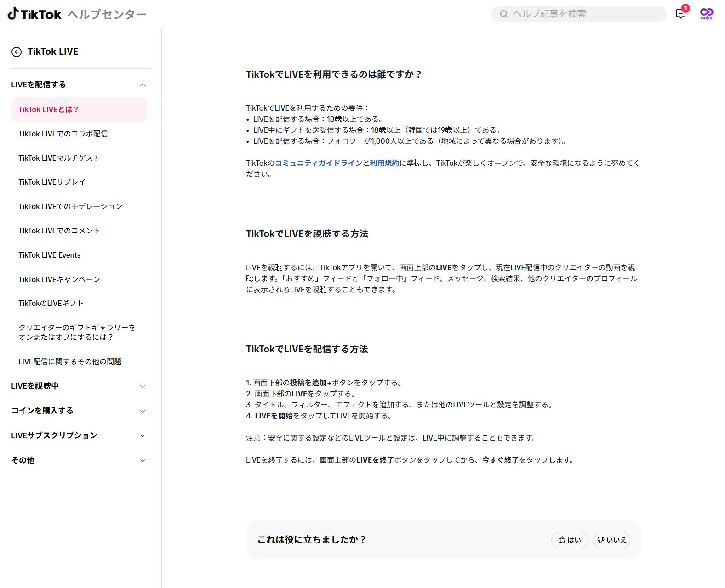Open LIVE配信に関するその他の問題 article
This screenshot has width=725, height=588.
(x=70, y=362)
